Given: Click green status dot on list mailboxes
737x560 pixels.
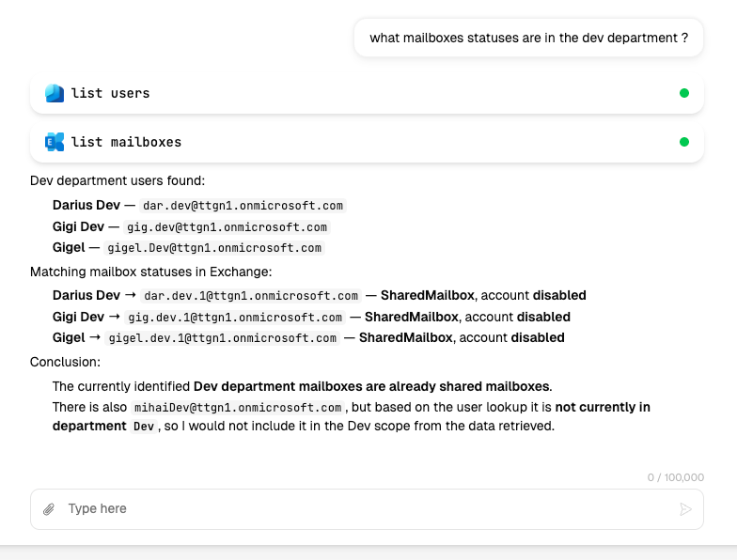Looking at the screenshot, I should click(684, 142).
